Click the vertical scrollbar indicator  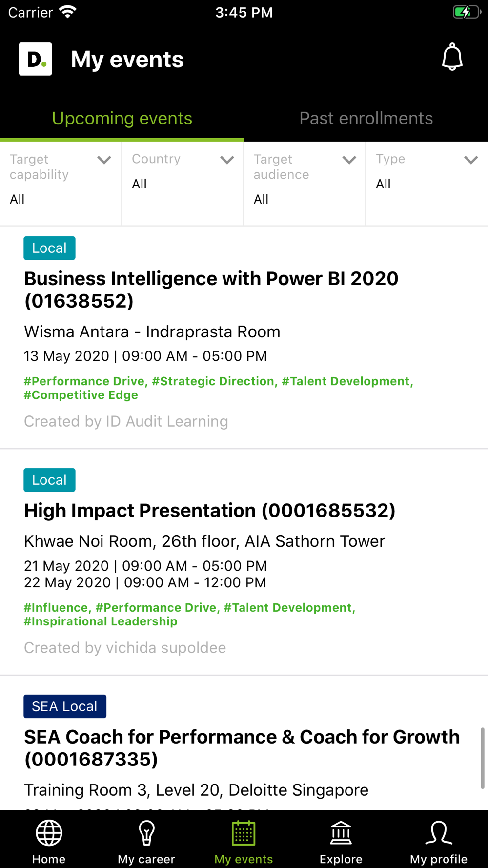click(x=482, y=758)
